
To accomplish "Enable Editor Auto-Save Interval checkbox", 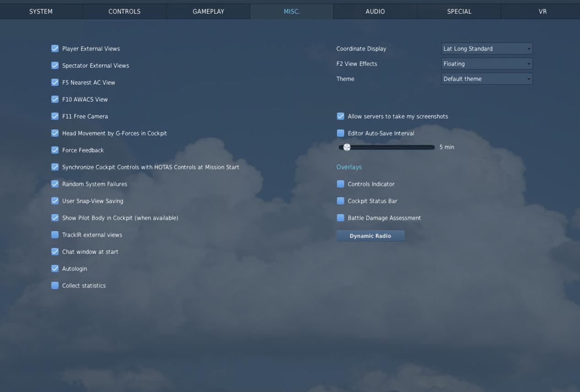I will coord(341,133).
